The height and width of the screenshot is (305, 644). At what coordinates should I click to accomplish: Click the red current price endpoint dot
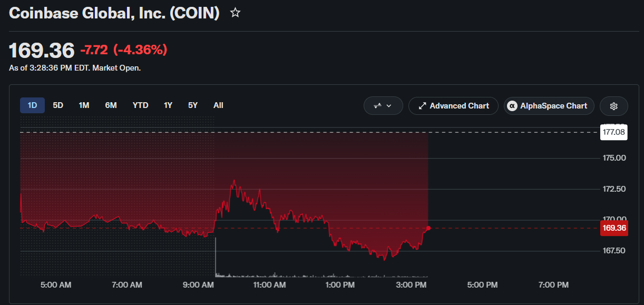pyautogui.click(x=428, y=228)
